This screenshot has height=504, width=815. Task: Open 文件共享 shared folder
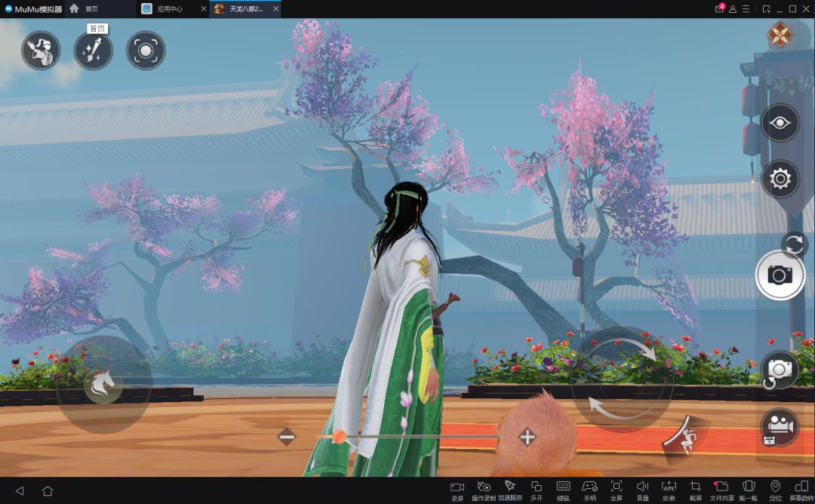point(721,490)
